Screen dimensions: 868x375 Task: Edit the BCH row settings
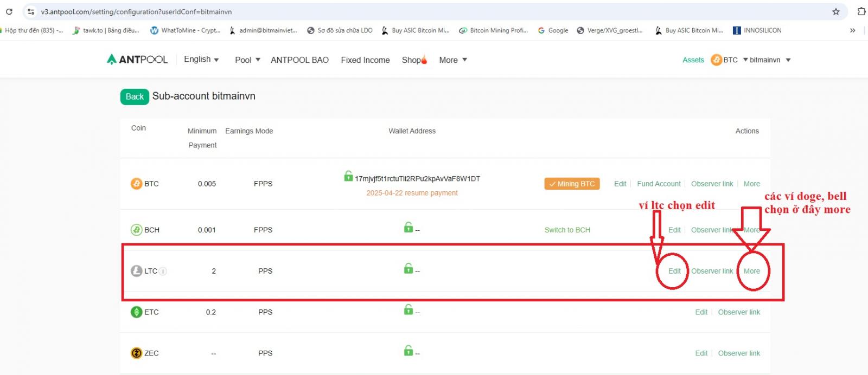(x=674, y=230)
